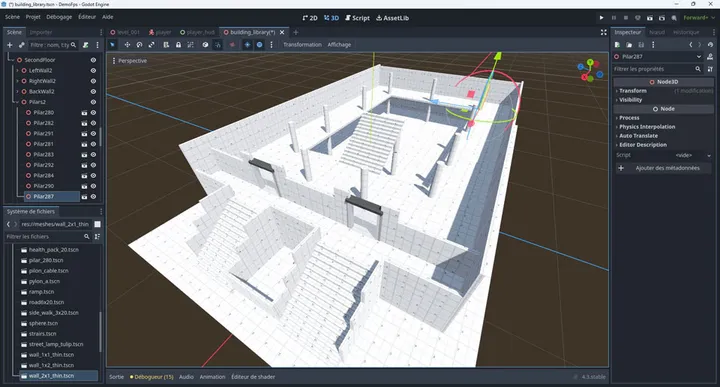
Task: Open the Projet menu
Action: 33,17
